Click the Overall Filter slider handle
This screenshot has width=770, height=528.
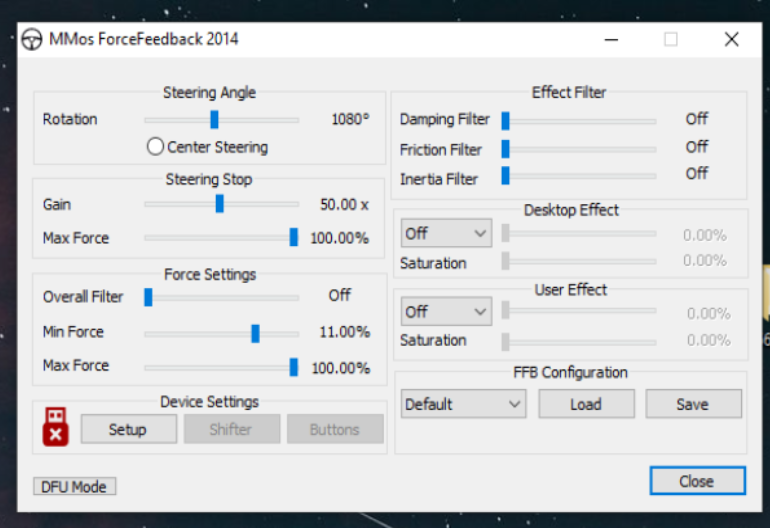[x=148, y=296]
